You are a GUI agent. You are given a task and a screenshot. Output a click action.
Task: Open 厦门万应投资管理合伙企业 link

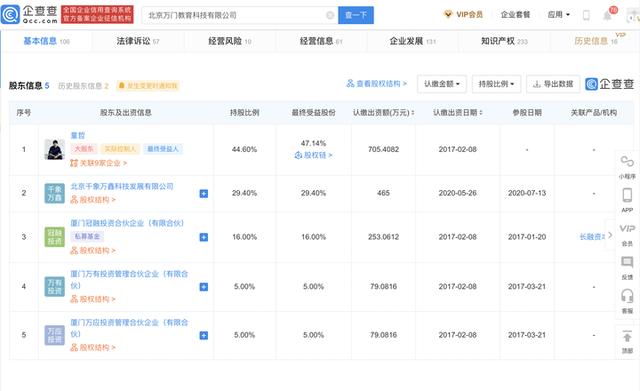click(x=129, y=328)
